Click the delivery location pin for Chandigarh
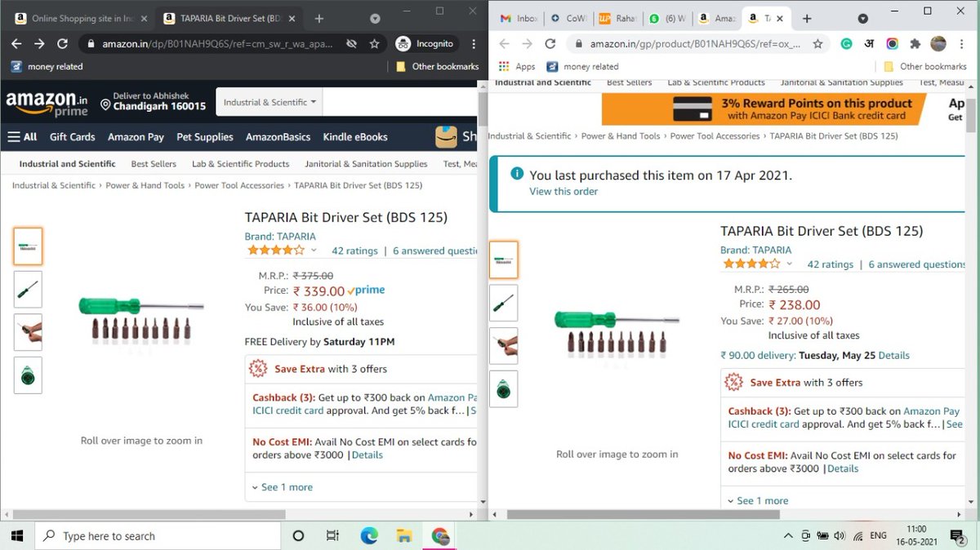This screenshot has height=550, width=980. tap(105, 105)
